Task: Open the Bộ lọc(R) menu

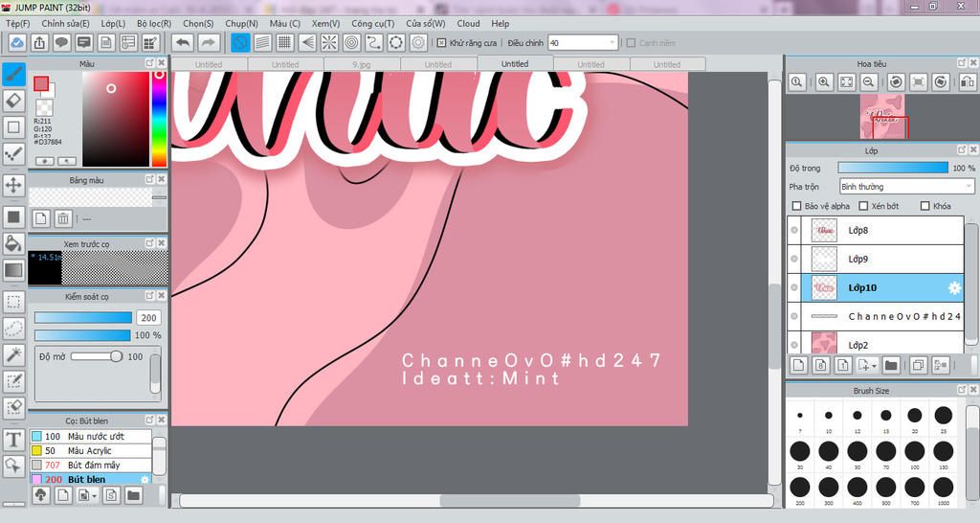Action: click(x=154, y=23)
